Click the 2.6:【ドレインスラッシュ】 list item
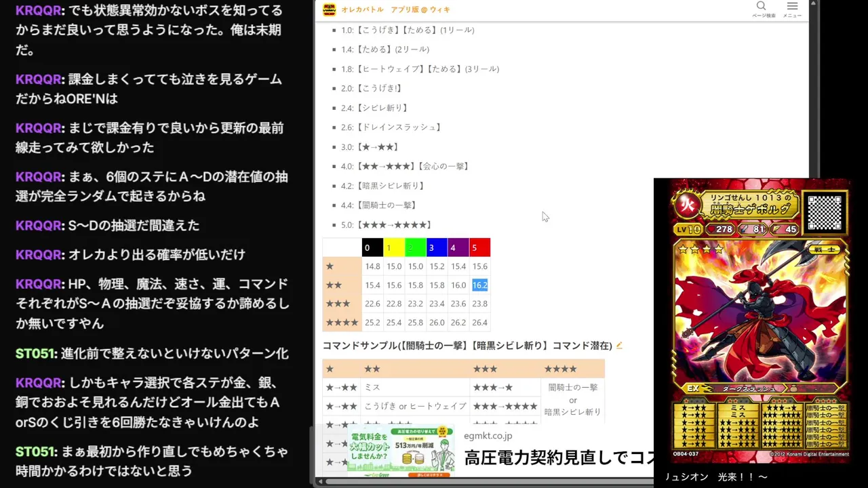Viewport: 868px width, 488px height. click(392, 127)
